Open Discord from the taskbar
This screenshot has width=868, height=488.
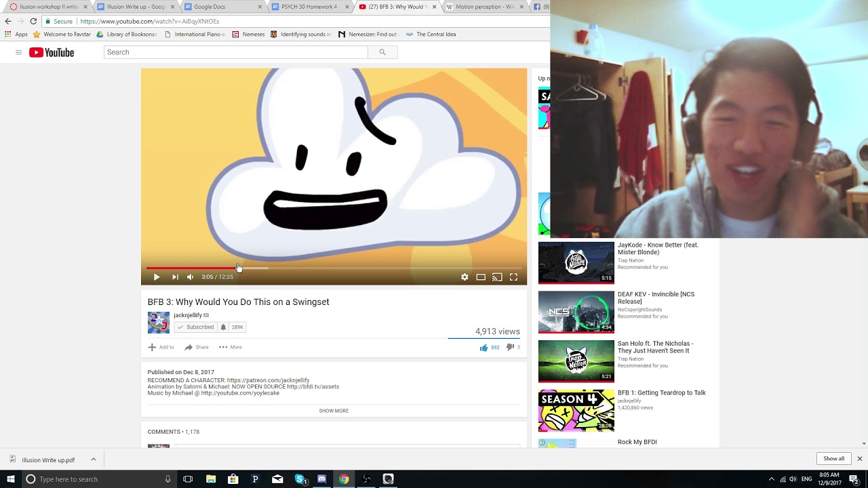[321, 479]
